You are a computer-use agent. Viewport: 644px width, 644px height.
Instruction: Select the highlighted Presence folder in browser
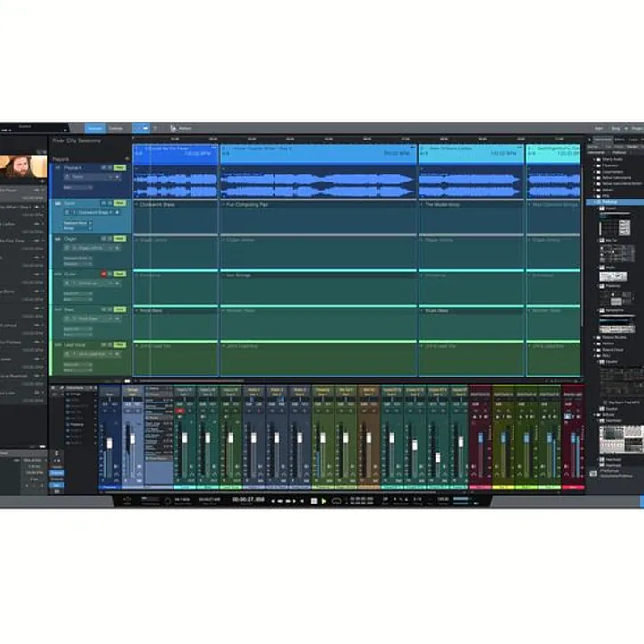click(614, 202)
